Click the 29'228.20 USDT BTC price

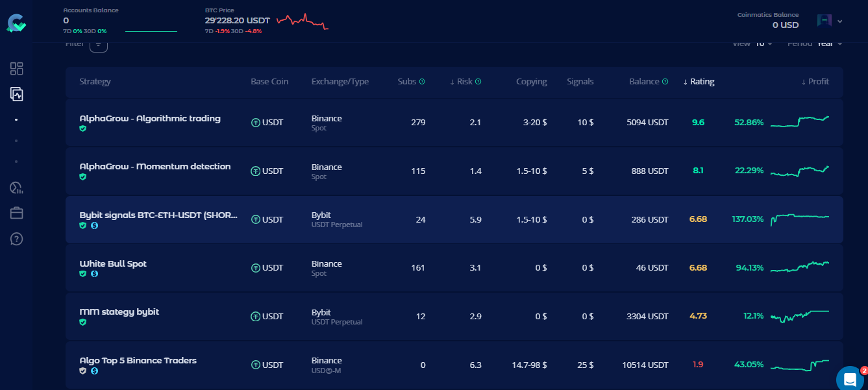click(238, 21)
